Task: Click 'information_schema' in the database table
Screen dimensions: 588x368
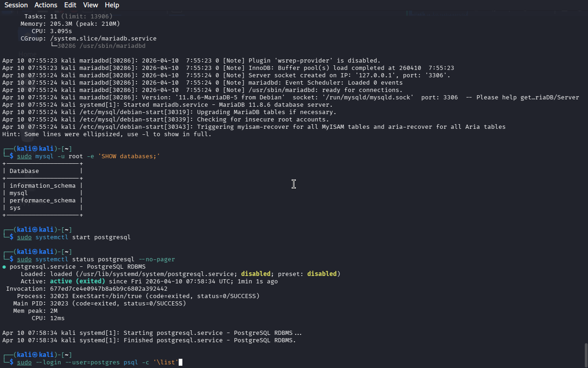Action: (x=42, y=186)
